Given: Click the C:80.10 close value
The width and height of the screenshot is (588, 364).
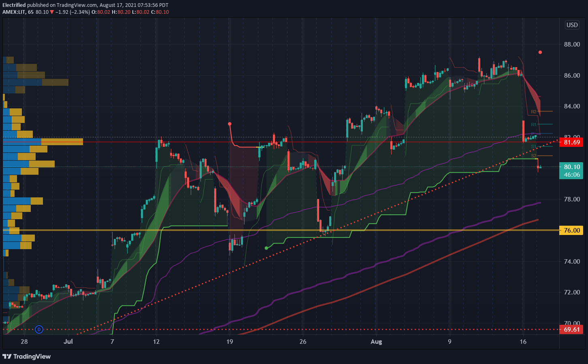Looking at the screenshot, I should (x=160, y=12).
